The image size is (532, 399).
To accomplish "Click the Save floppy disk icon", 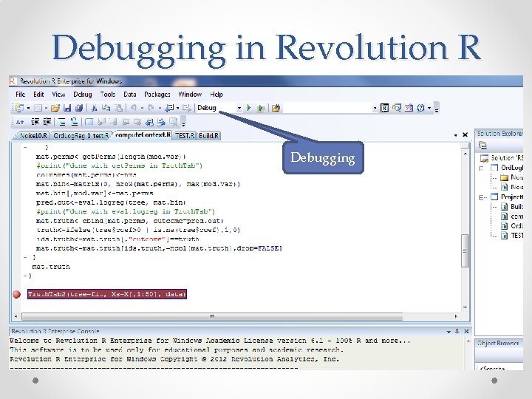I will tap(67, 108).
